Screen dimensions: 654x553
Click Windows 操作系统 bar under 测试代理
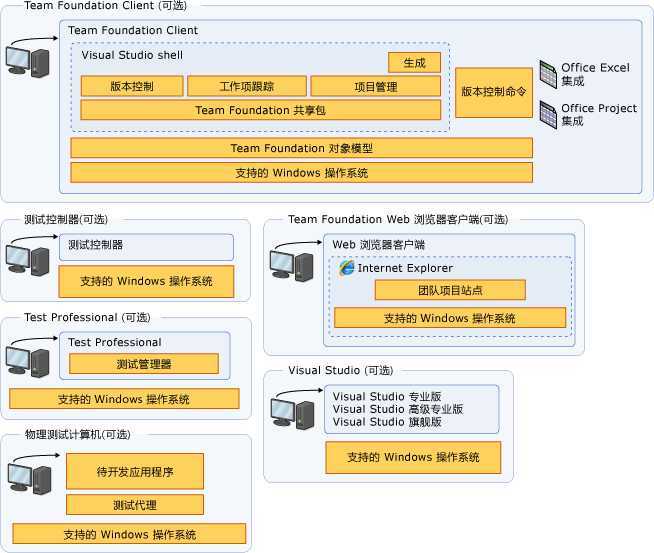[x=129, y=534]
